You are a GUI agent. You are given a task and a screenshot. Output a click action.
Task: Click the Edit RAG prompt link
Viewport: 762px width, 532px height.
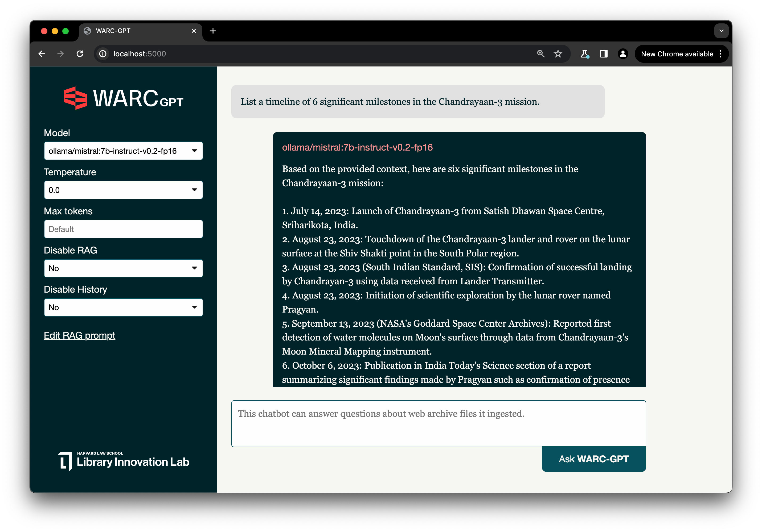click(80, 335)
